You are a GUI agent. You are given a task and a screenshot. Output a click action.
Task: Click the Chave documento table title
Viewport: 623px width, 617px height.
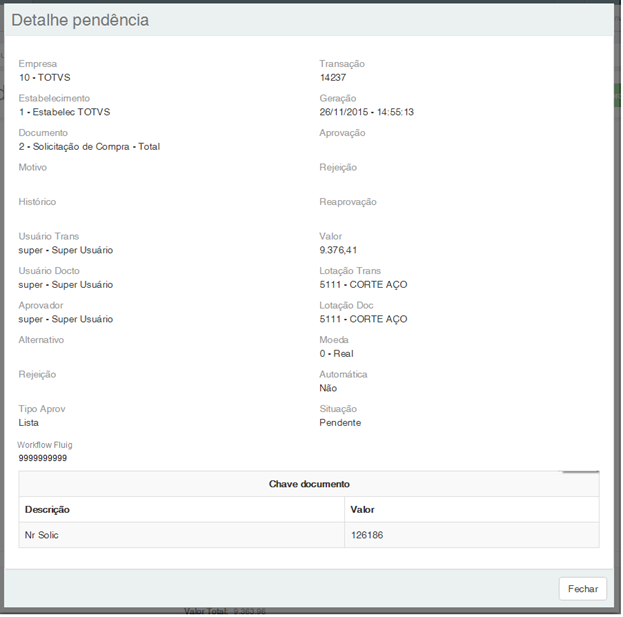pos(309,484)
